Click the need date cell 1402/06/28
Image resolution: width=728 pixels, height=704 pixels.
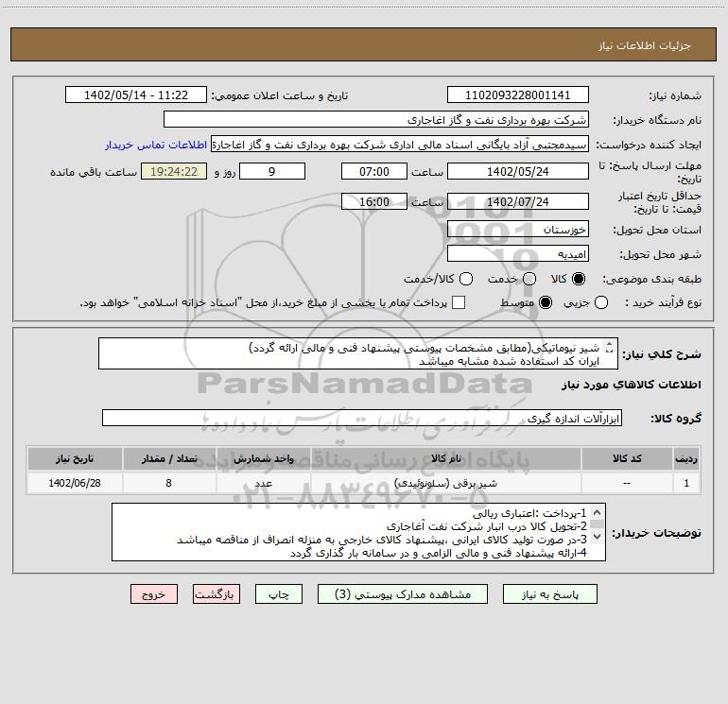point(75,484)
